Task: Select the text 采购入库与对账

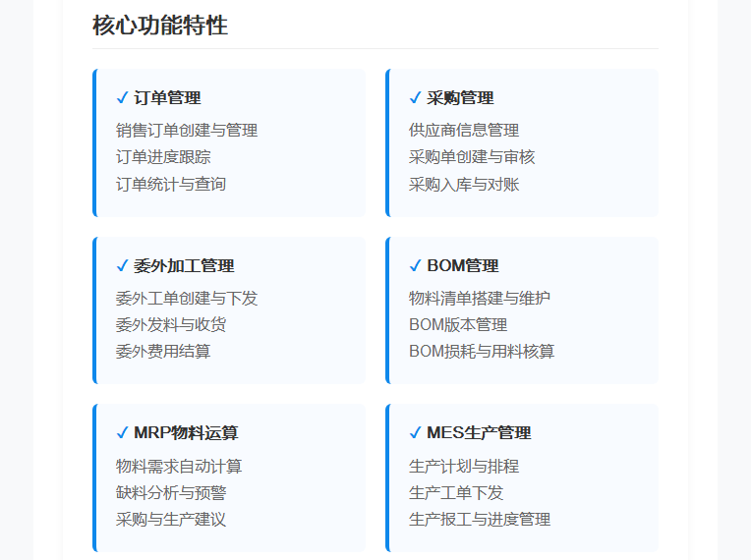Action: click(464, 185)
